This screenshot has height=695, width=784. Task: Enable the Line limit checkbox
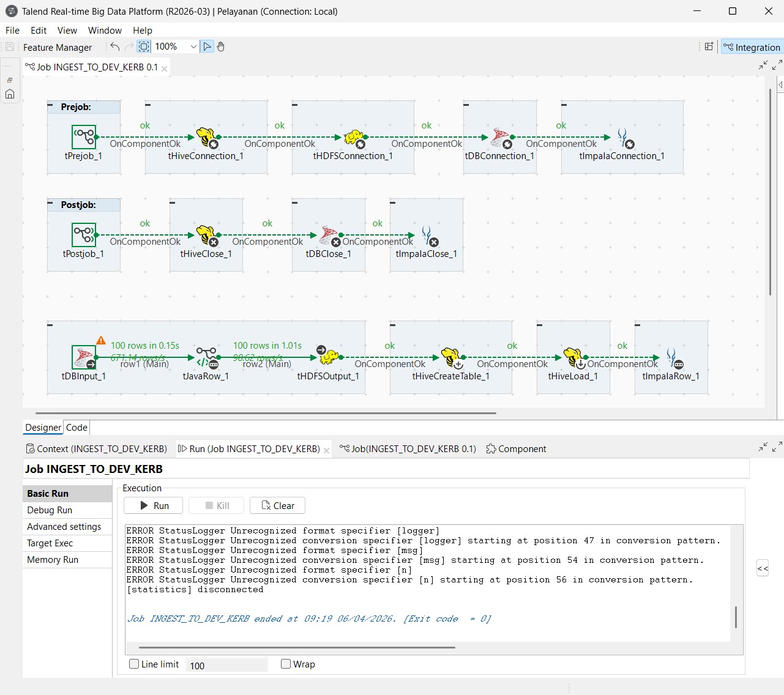[134, 664]
